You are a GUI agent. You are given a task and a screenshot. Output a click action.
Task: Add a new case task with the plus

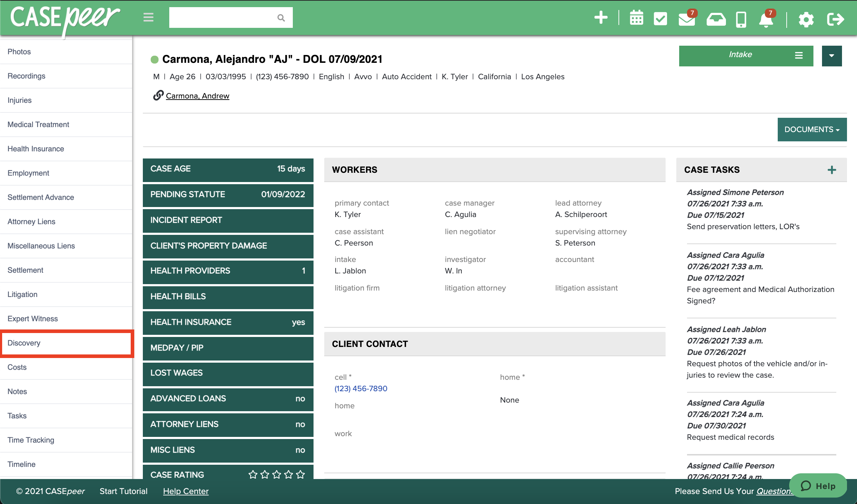[x=832, y=170]
